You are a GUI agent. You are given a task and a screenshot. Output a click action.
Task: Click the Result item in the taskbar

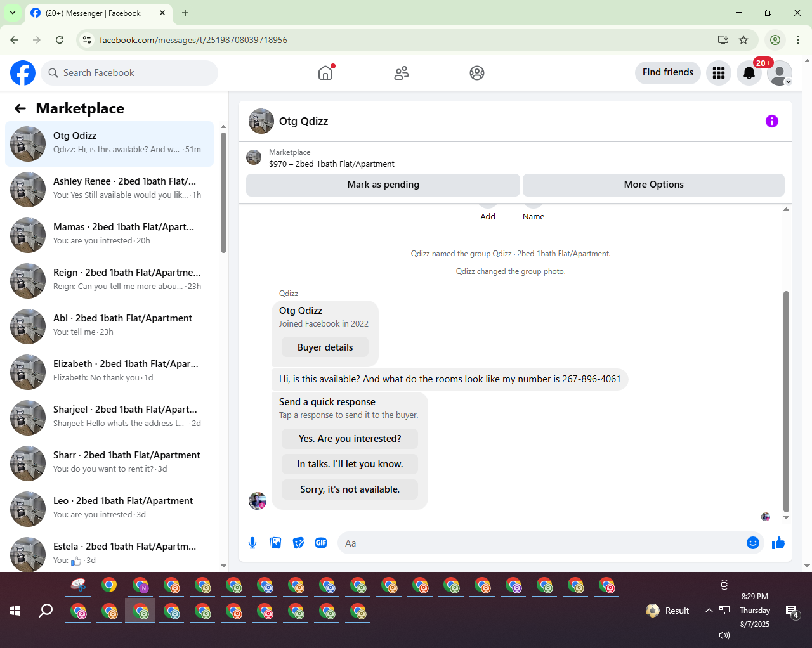(x=668, y=611)
